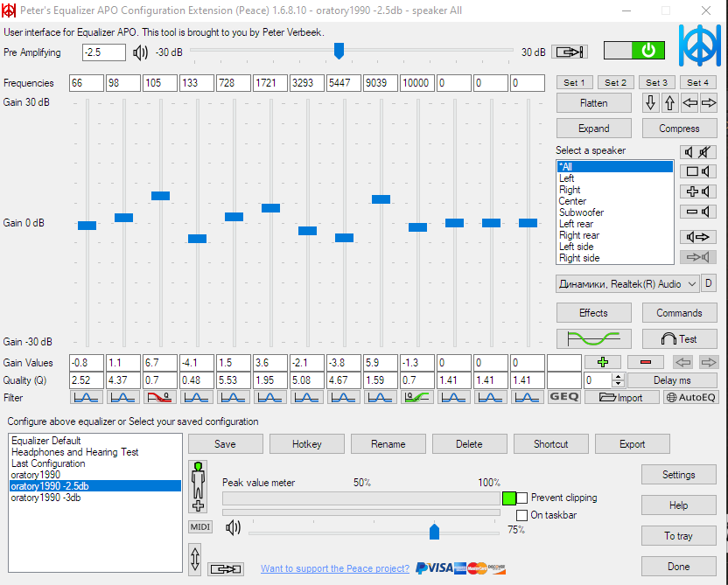Click the Test headphones button
Image resolution: width=728 pixels, height=585 pixels.
pos(679,339)
